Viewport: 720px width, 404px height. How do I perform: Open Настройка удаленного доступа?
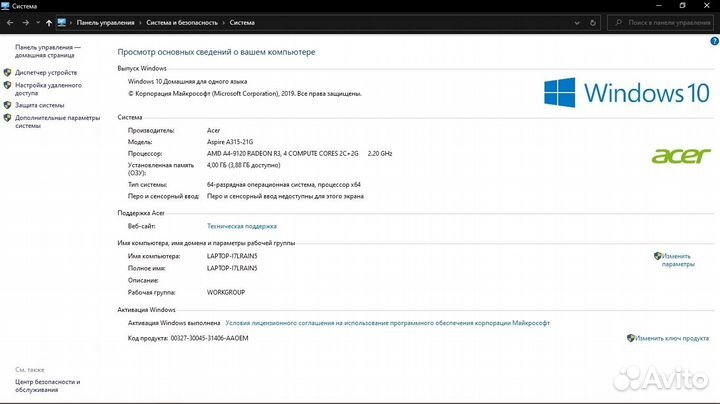[48, 89]
